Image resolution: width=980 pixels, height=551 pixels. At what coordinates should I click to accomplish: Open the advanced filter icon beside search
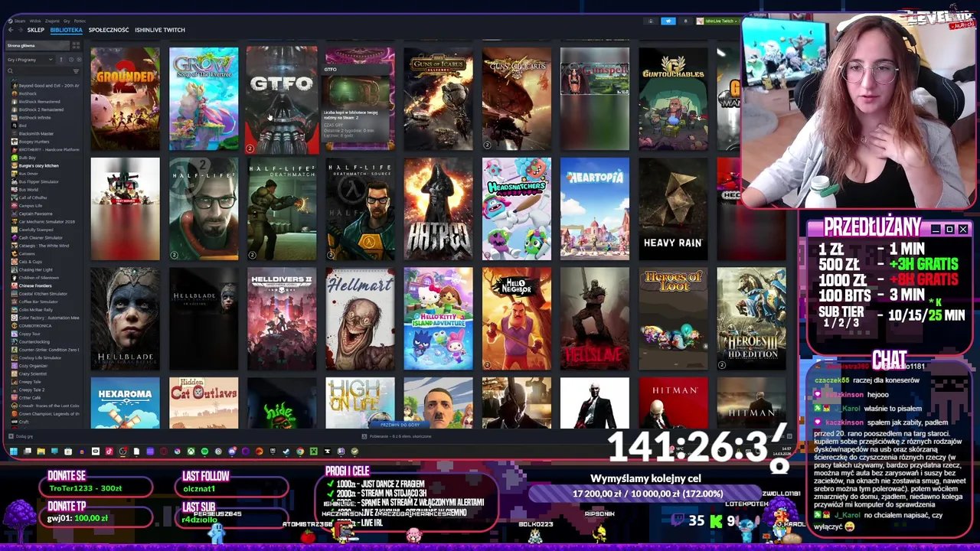point(76,71)
